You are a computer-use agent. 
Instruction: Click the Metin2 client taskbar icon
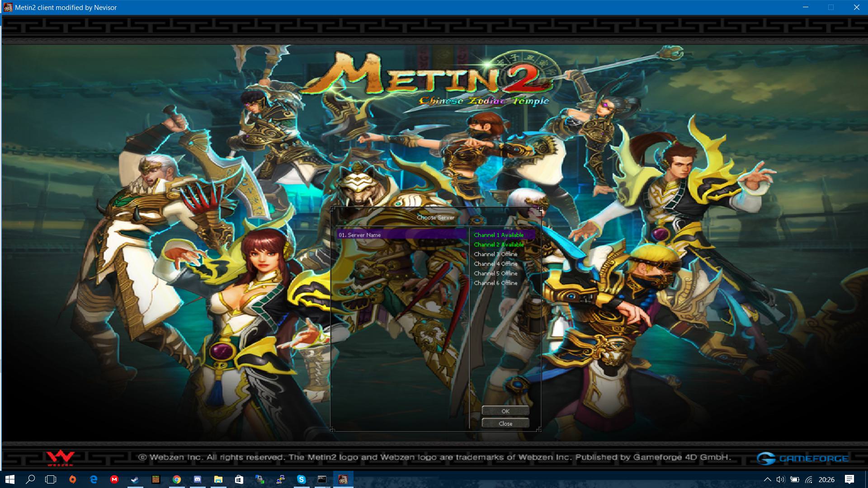tap(343, 479)
